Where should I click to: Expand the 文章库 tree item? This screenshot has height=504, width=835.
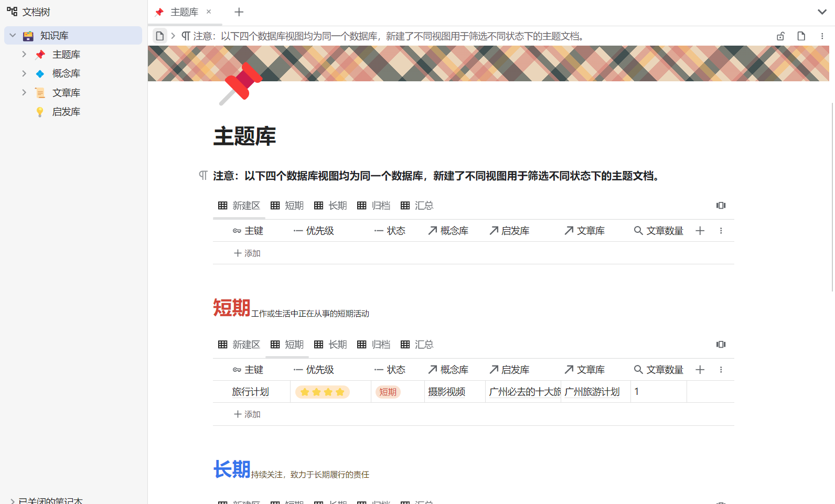tap(24, 93)
